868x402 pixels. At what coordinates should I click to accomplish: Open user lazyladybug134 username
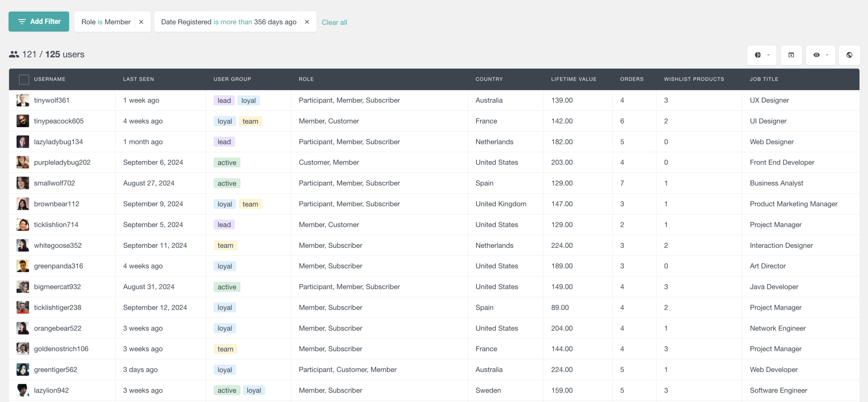tap(58, 142)
